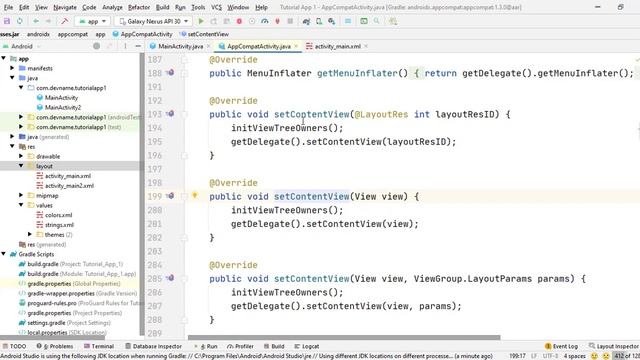Image resolution: width=640 pixels, height=360 pixels.
Task: Open the AVD Manager device icon
Action: click(319, 21)
